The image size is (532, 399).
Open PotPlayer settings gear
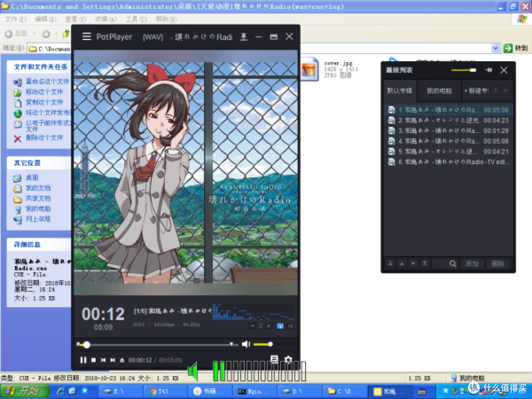coord(288,359)
